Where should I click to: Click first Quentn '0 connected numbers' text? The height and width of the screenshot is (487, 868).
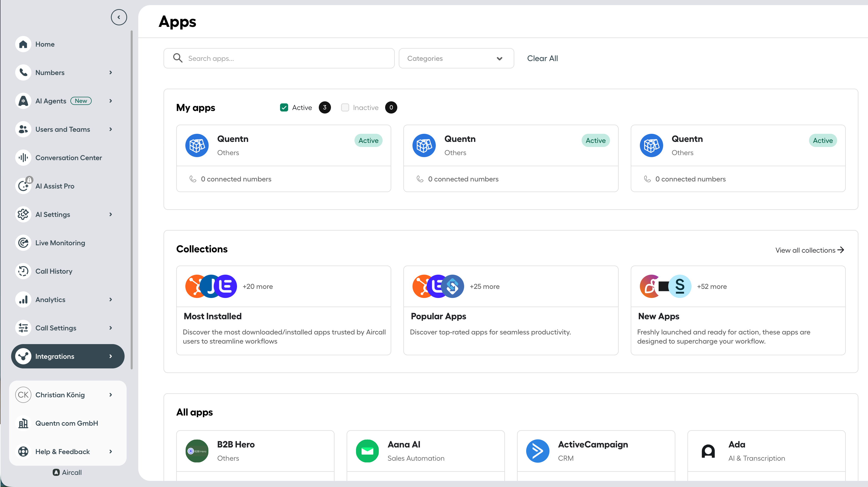tap(236, 179)
